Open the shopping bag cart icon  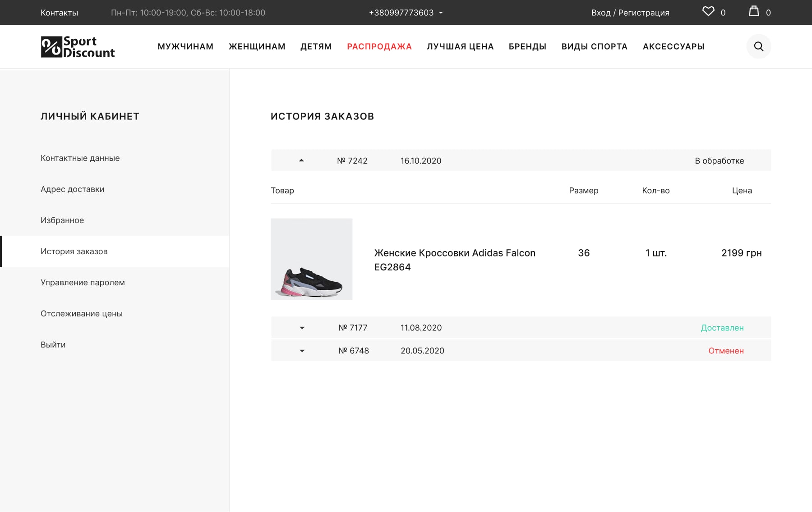click(x=754, y=11)
